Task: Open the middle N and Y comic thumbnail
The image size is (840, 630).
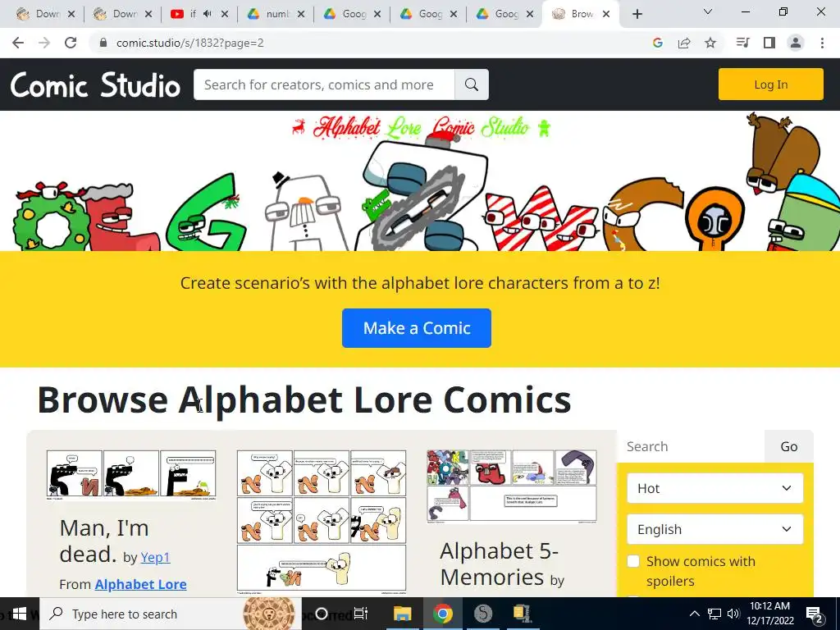Action: coord(322,523)
